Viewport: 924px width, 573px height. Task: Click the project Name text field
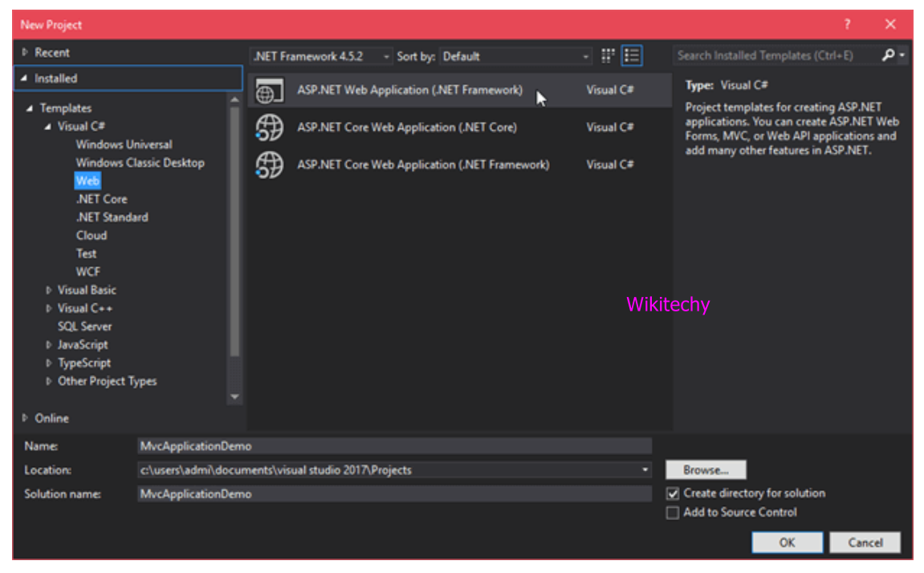coord(393,446)
